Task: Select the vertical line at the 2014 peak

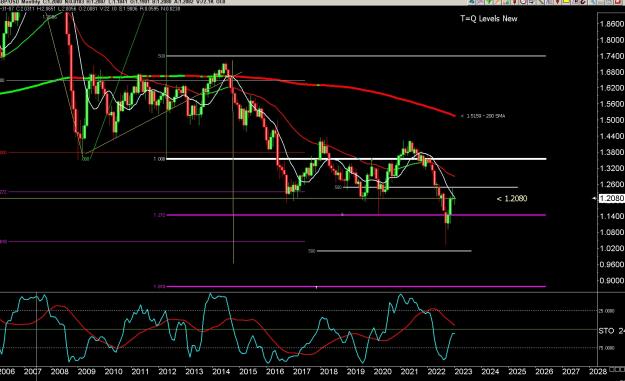Action: click(233, 161)
